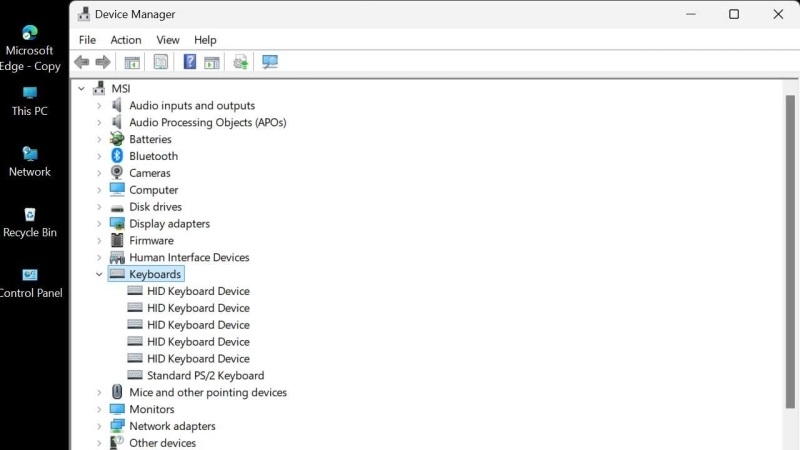This screenshot has height=450, width=800.
Task: Click Scan for hardware changes icon
Action: pos(270,62)
